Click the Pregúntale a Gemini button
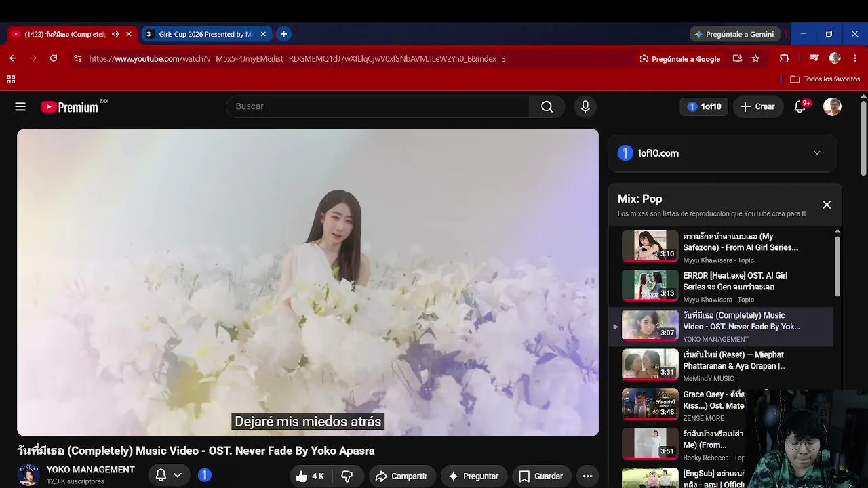 point(734,34)
